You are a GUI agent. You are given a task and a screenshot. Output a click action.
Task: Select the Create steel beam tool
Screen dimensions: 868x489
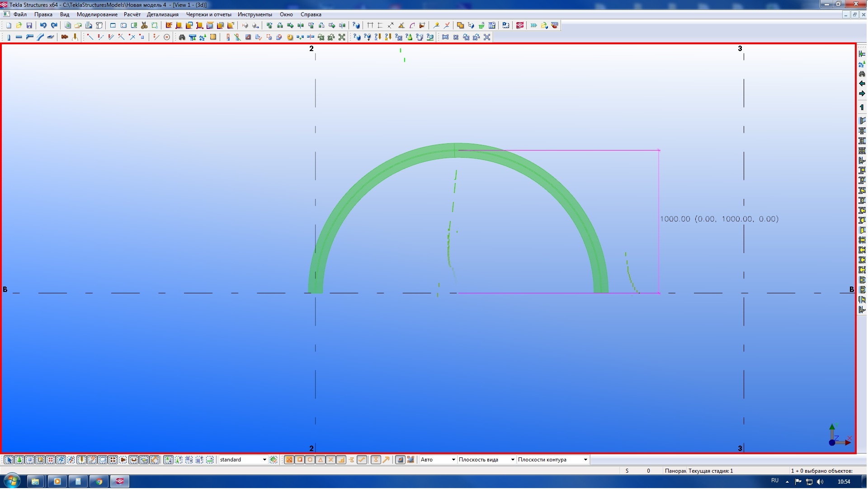[x=19, y=38]
